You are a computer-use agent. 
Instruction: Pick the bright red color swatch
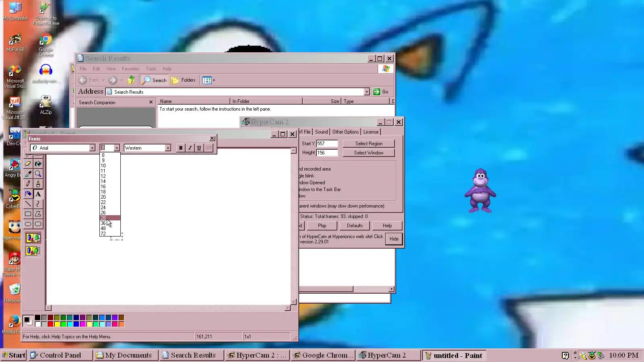coord(51,324)
